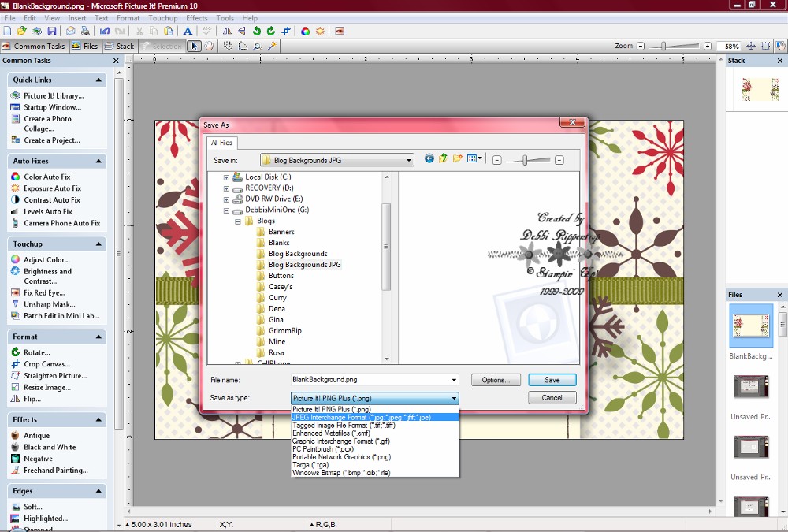
Task: Open the Touchup menu
Action: pyautogui.click(x=163, y=18)
